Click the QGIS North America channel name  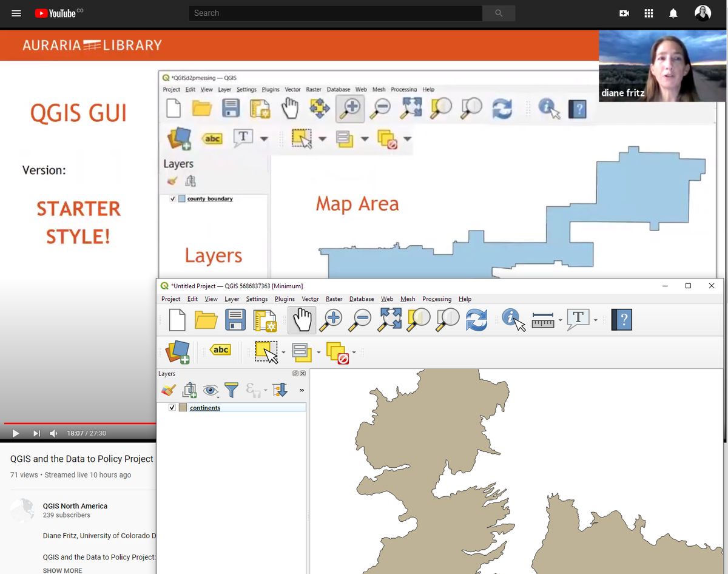(75, 506)
